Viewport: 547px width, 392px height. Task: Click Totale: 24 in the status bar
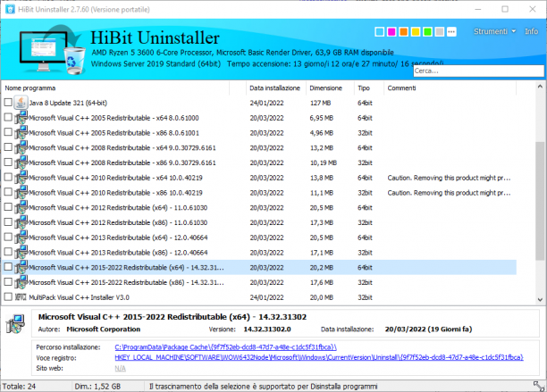[19, 387]
